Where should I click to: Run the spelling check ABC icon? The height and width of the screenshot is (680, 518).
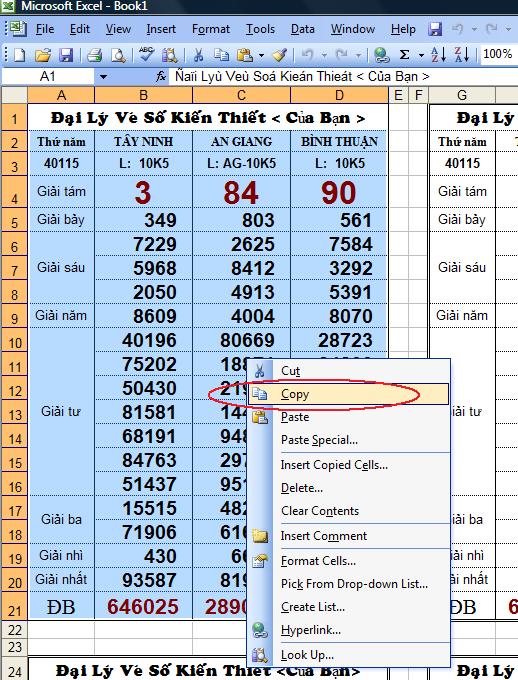pos(146,55)
